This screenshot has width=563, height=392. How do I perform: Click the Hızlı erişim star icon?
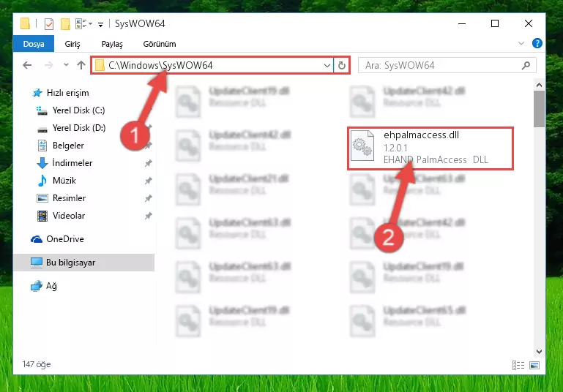(37, 93)
